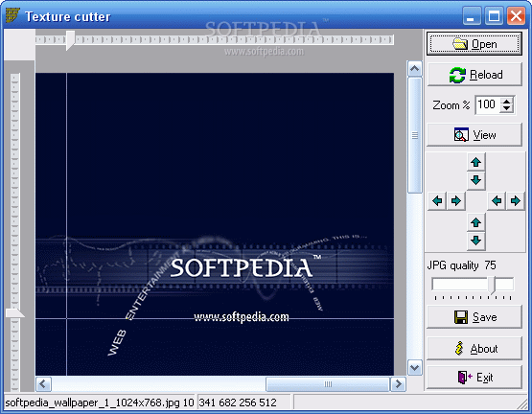This screenshot has width=532, height=414.
Task: Click the top horizontal ruler slider handle
Action: [x=70, y=40]
